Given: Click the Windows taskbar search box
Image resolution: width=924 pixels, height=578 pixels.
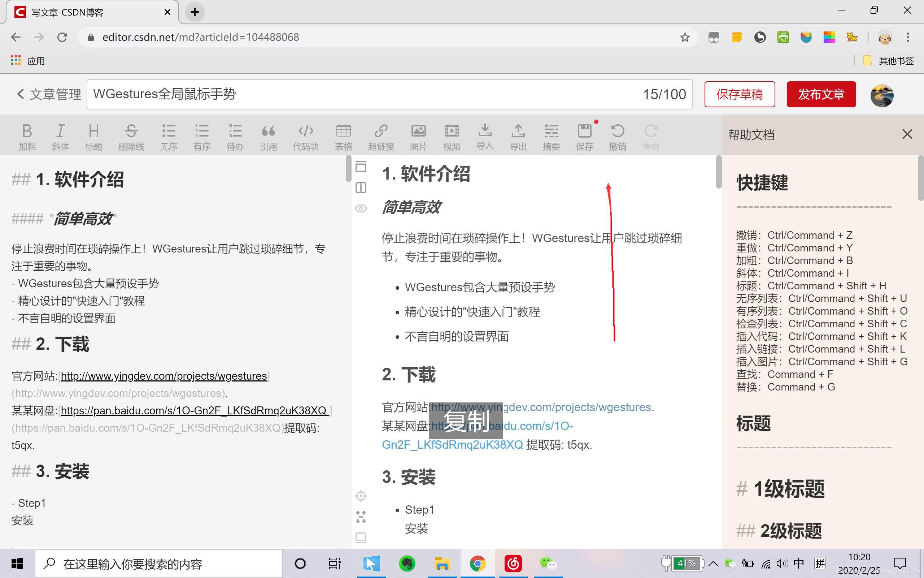Looking at the screenshot, I should coord(159,564).
